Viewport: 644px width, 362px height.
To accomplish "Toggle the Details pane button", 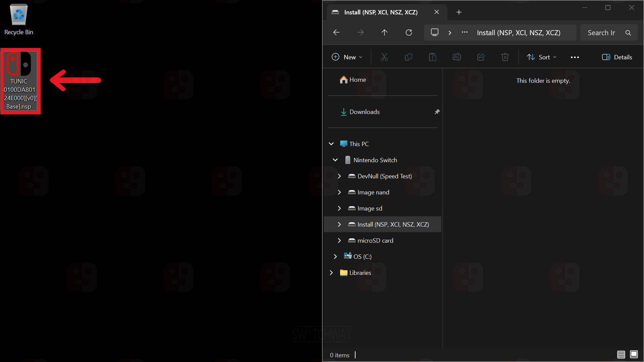I will pos(617,57).
